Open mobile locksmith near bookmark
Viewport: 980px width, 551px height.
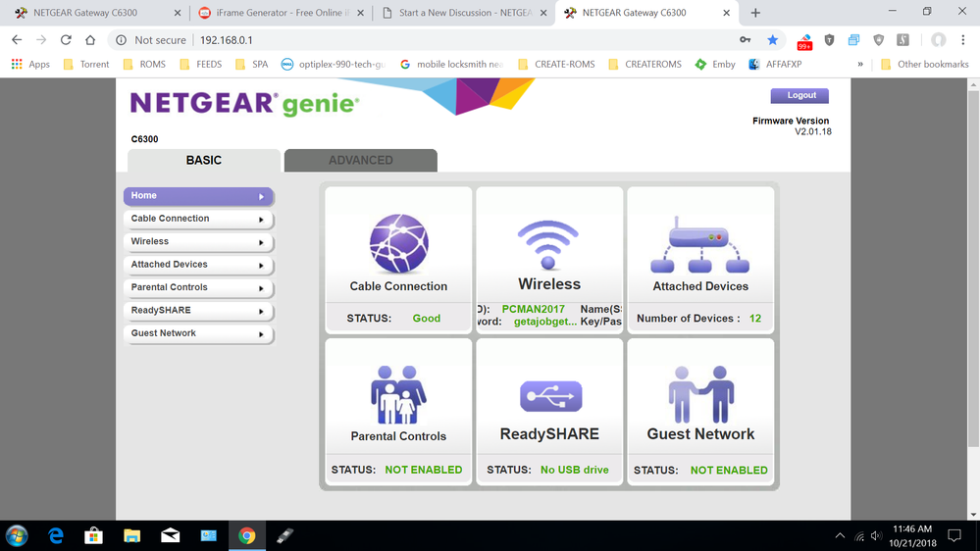pos(452,65)
